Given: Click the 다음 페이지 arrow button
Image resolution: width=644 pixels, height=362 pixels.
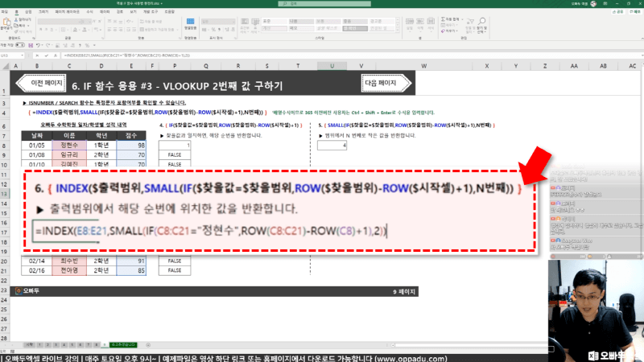Looking at the screenshot, I should tap(386, 83).
